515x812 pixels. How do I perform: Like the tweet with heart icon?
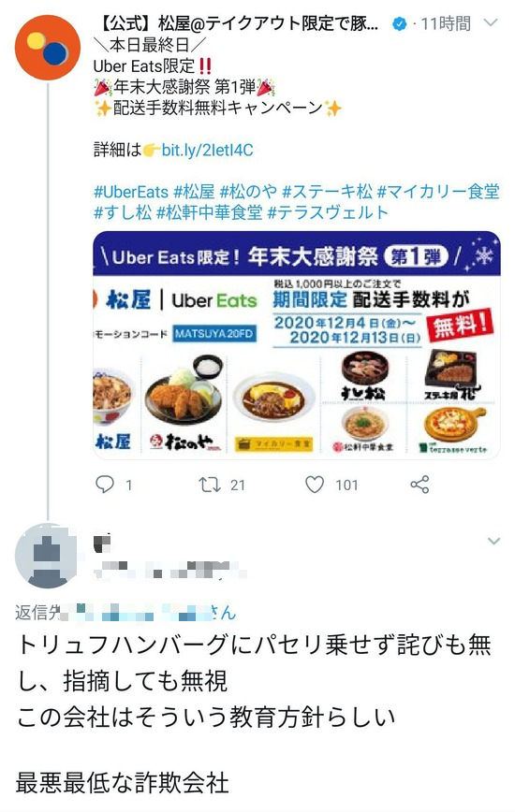coord(315,485)
